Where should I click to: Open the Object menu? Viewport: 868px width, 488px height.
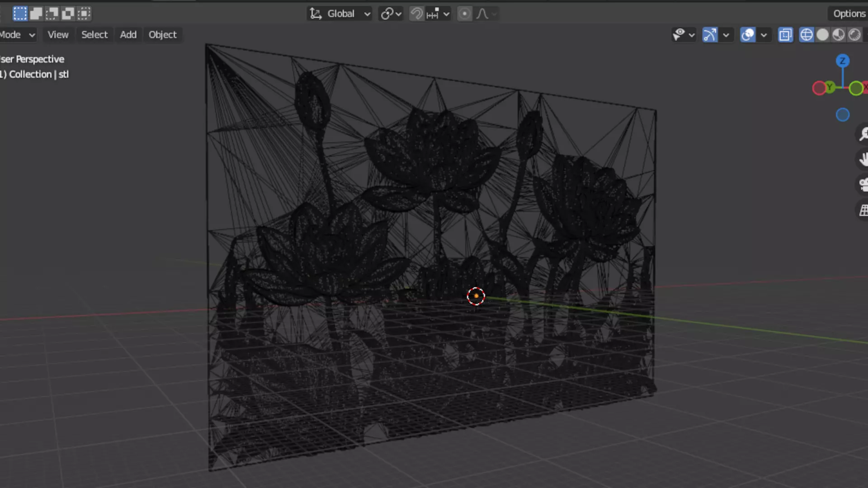[x=162, y=35]
